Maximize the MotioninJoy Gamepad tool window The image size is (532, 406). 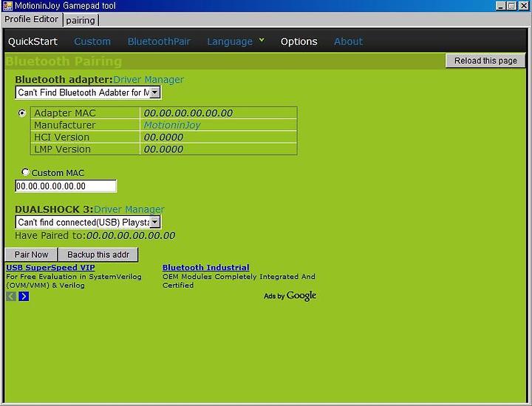[511, 6]
